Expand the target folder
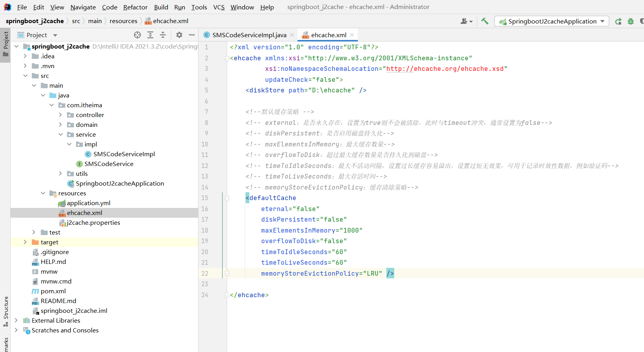 click(x=25, y=242)
